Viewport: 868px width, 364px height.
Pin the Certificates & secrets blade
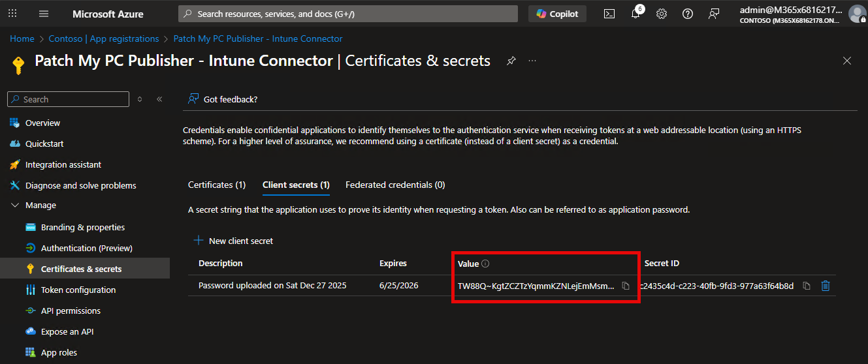[x=511, y=61]
